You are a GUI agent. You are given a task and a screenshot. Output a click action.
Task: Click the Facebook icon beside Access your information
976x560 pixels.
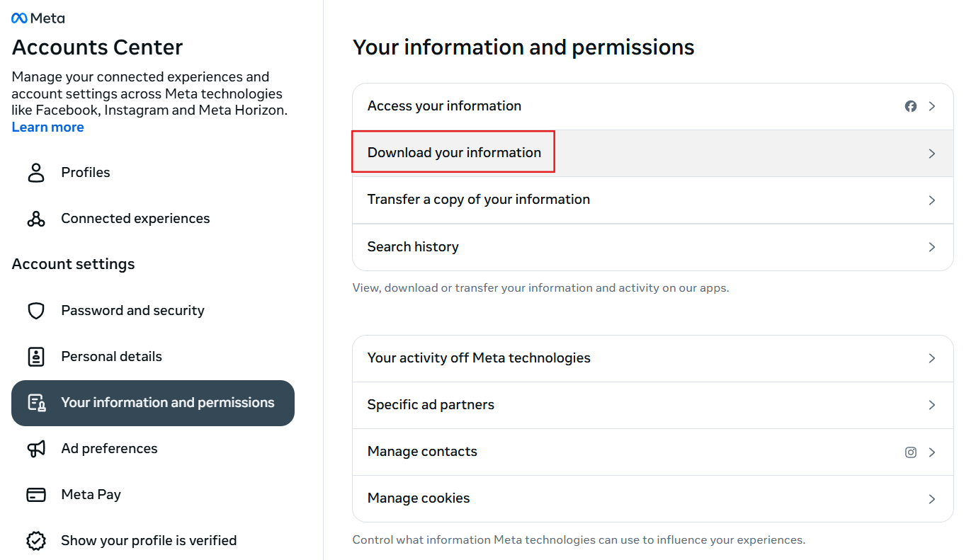point(911,106)
